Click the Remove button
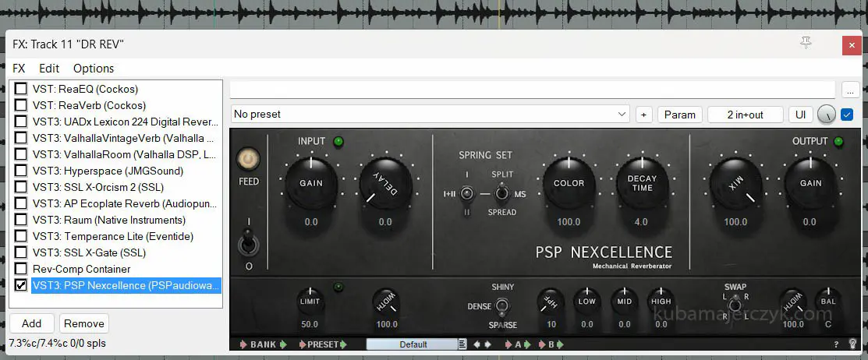The width and height of the screenshot is (868, 360). coord(83,323)
